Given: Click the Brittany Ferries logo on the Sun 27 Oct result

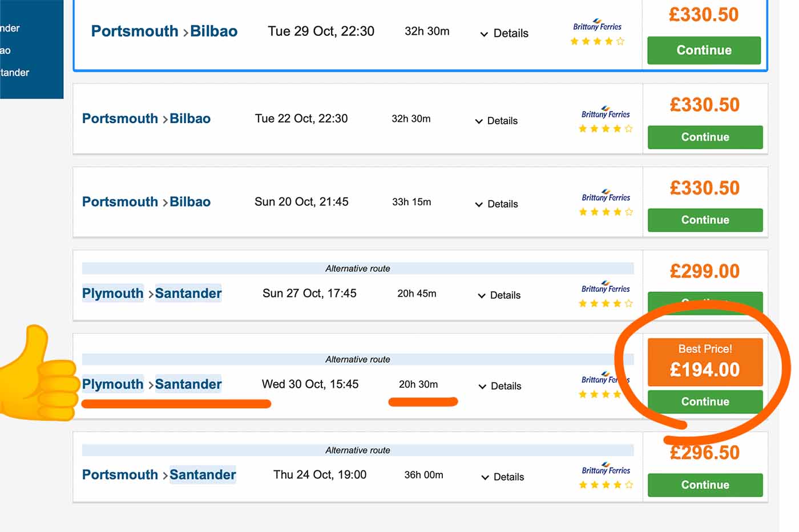Looking at the screenshot, I should [606, 288].
